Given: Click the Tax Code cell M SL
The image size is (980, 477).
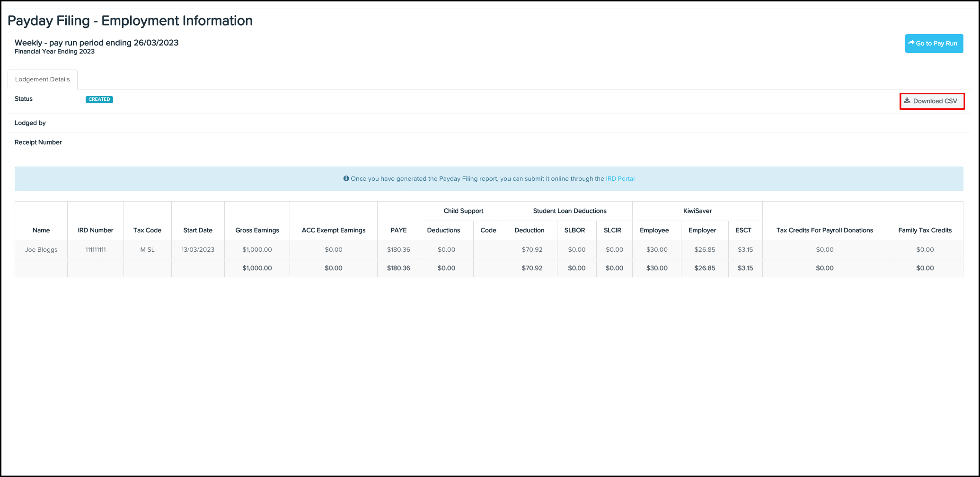Looking at the screenshot, I should tap(147, 250).
